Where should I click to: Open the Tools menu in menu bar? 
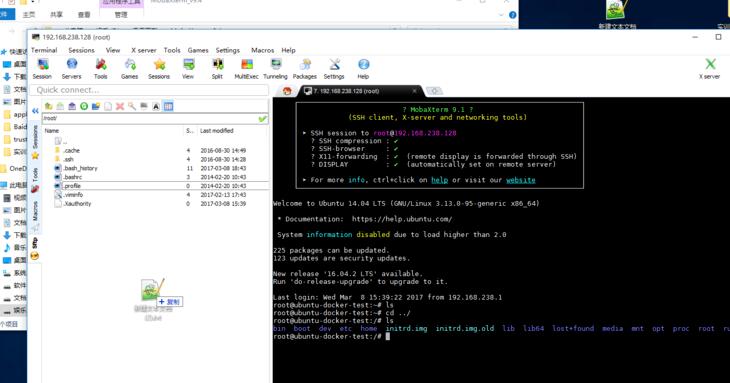pyautogui.click(x=172, y=50)
